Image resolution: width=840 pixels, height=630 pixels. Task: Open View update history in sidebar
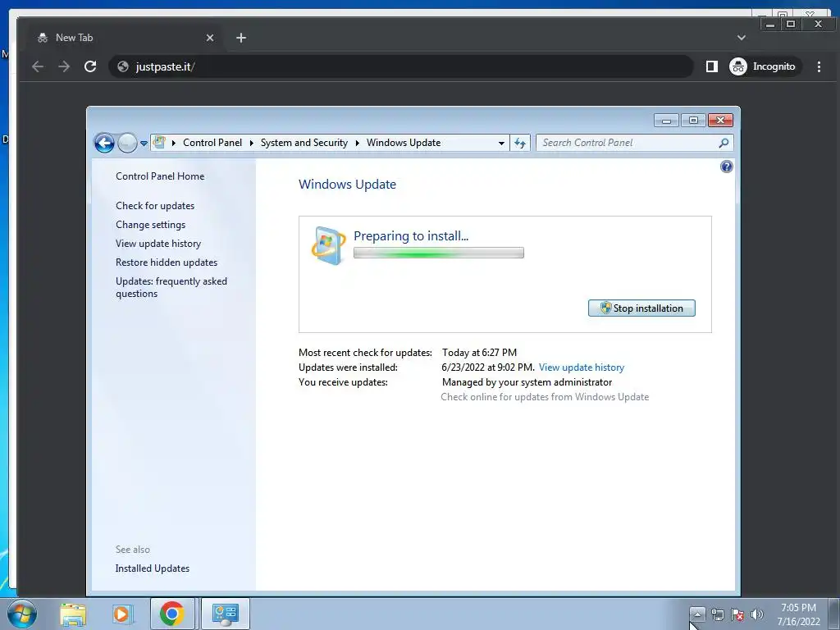point(158,243)
